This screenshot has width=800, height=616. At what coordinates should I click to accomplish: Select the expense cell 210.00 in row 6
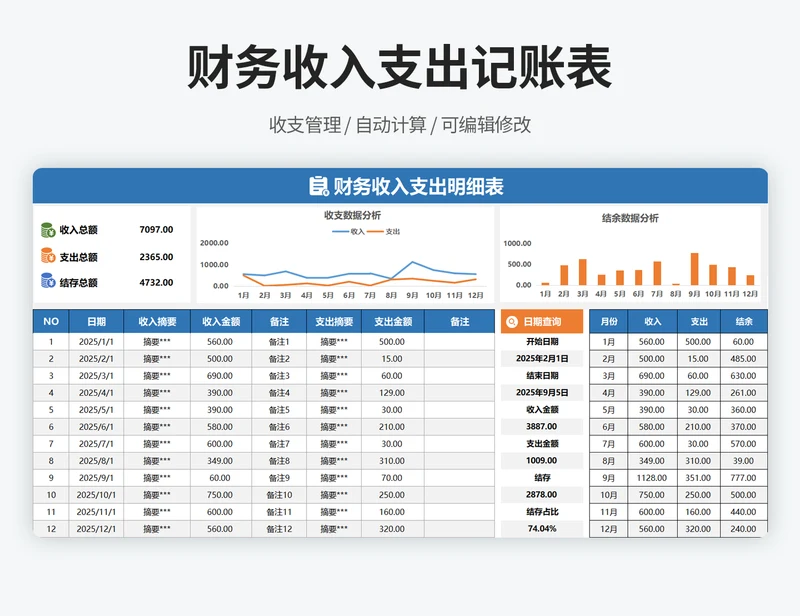pos(392,427)
